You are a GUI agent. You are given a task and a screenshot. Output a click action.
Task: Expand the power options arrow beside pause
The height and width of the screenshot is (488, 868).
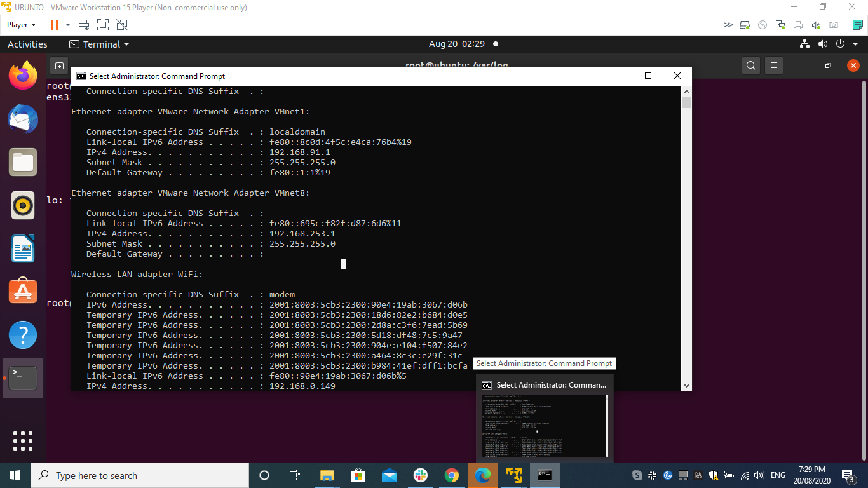[x=68, y=25]
